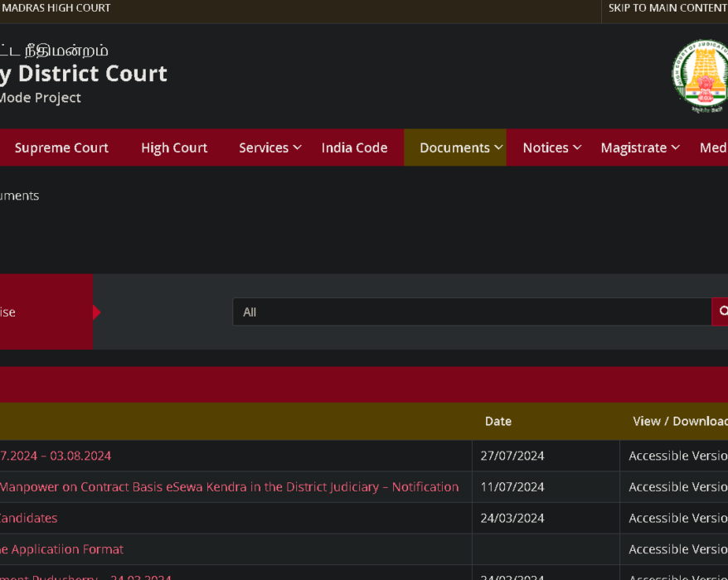This screenshot has width=728, height=580.
Task: Open the High Court menu item
Action: pyautogui.click(x=174, y=147)
